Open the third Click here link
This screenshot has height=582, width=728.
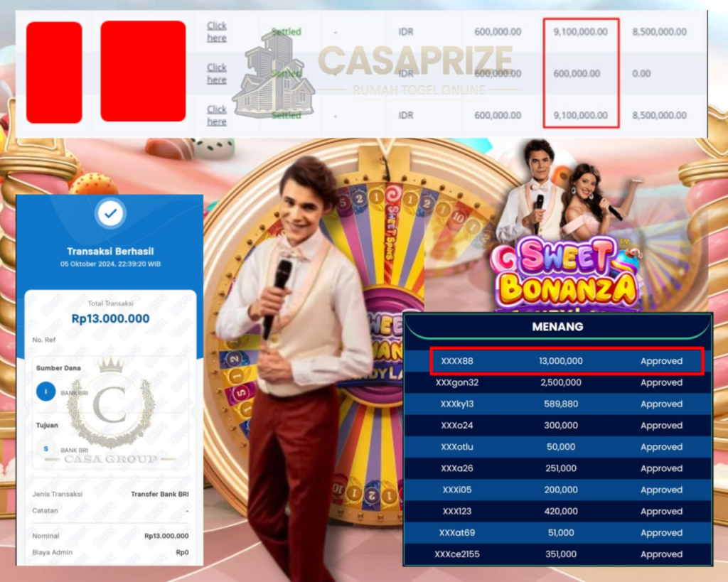pyautogui.click(x=215, y=115)
